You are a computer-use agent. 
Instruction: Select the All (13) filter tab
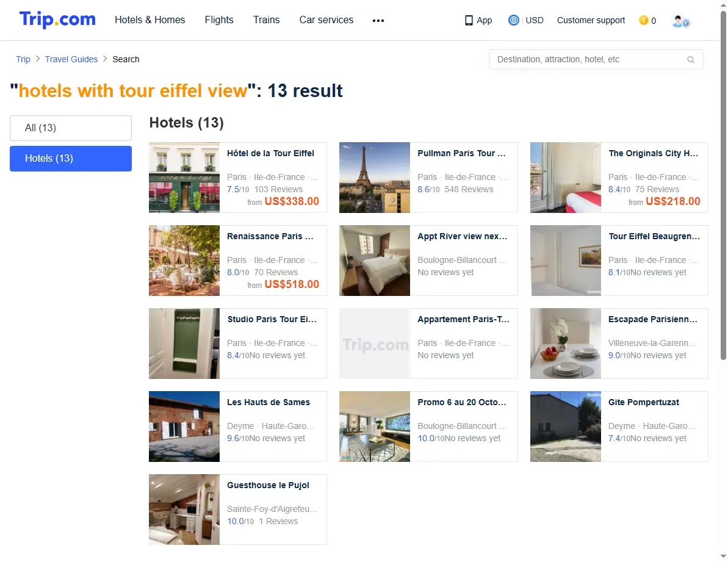[71, 128]
